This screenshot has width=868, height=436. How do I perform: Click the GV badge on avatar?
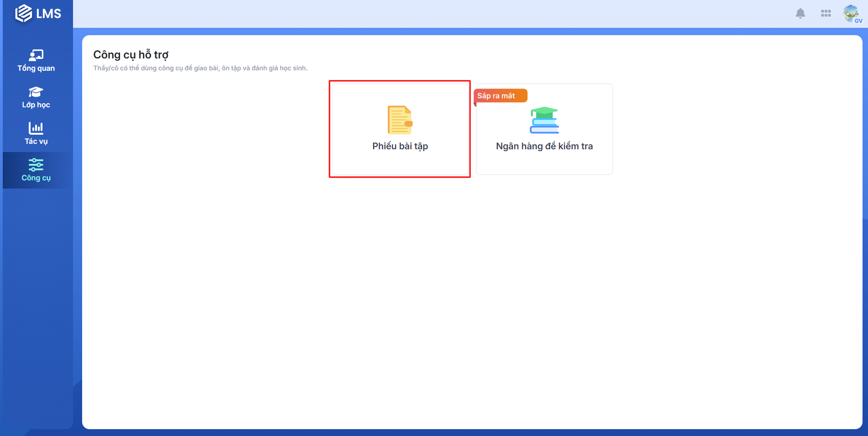click(858, 21)
